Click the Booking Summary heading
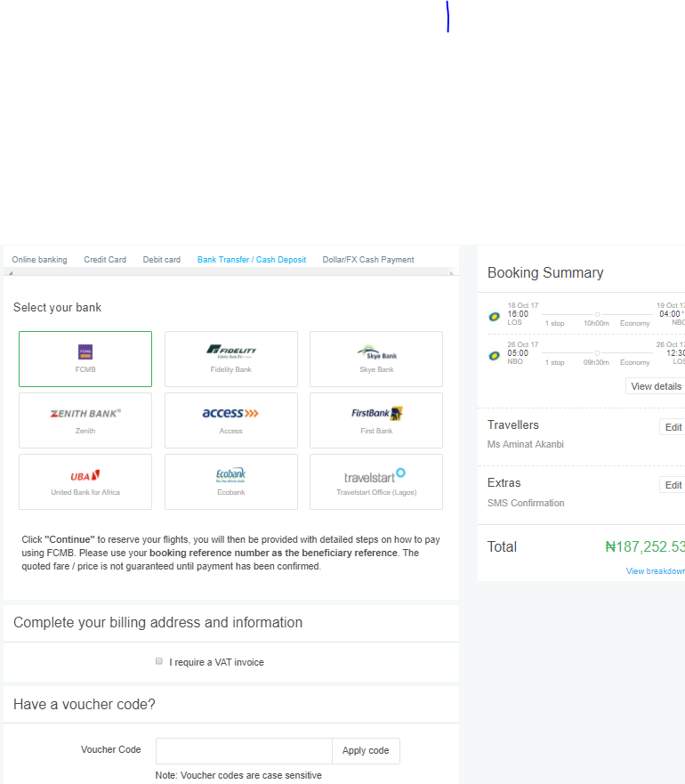 pos(545,272)
